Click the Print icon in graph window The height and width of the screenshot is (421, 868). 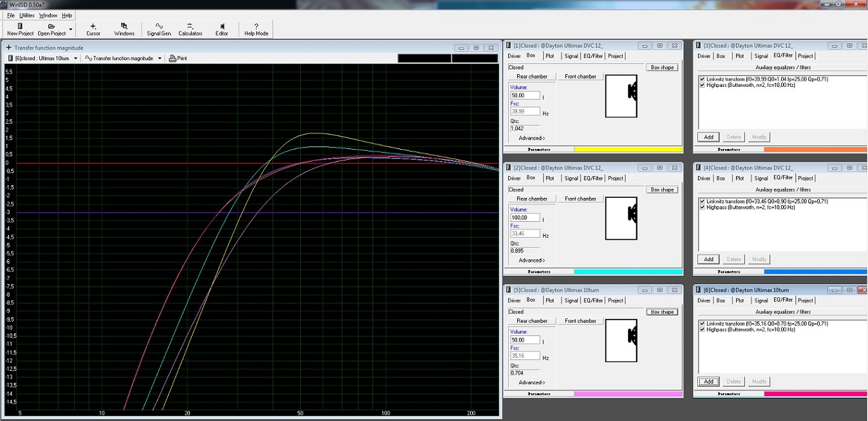pos(172,58)
